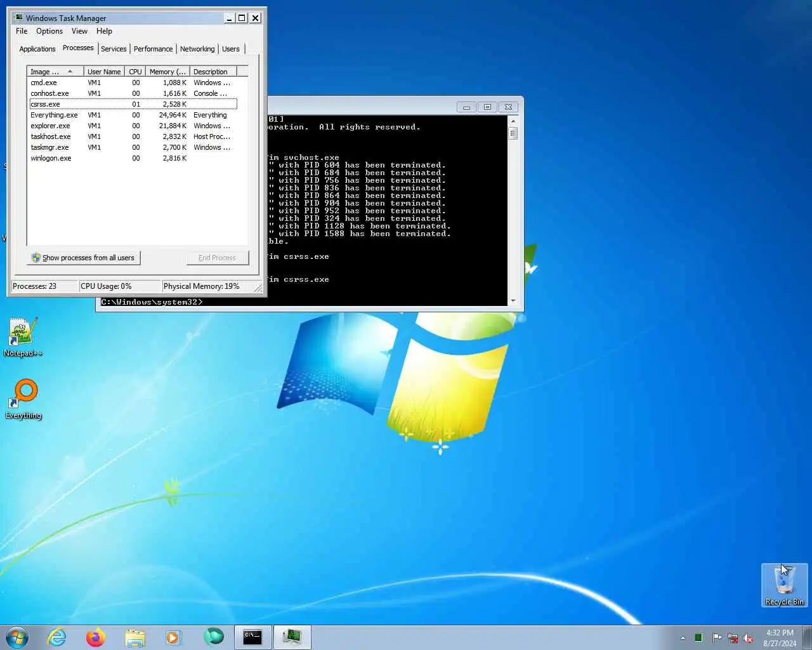Click CPU Usage: 0% in status bar
This screenshot has width=812, height=650.
106,286
